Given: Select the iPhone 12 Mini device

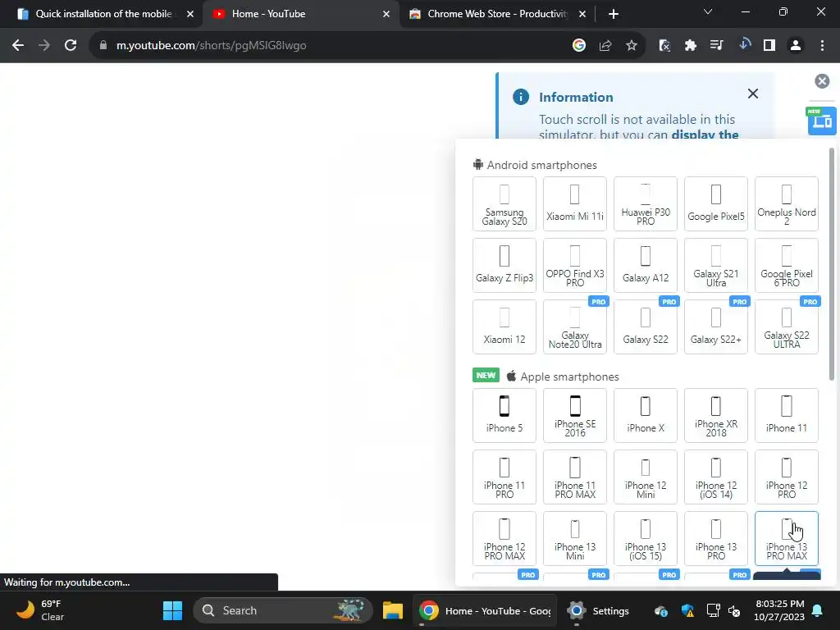Looking at the screenshot, I should tap(646, 477).
